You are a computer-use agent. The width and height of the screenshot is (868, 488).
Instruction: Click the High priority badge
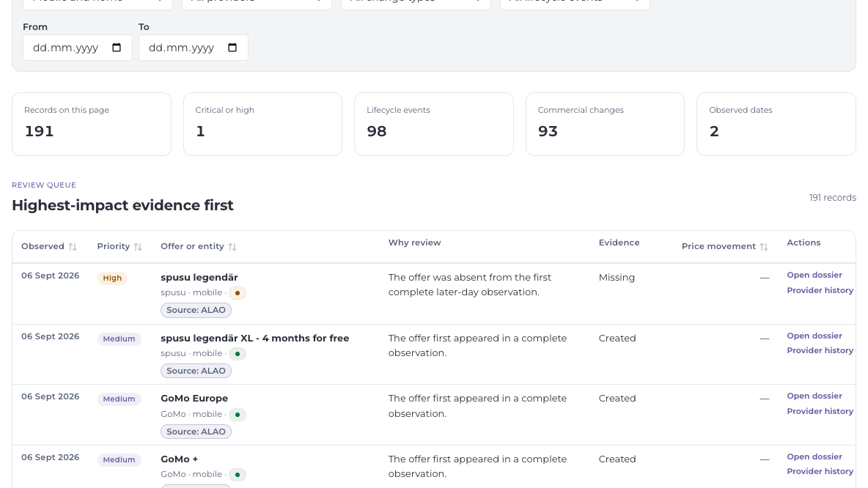tap(112, 278)
